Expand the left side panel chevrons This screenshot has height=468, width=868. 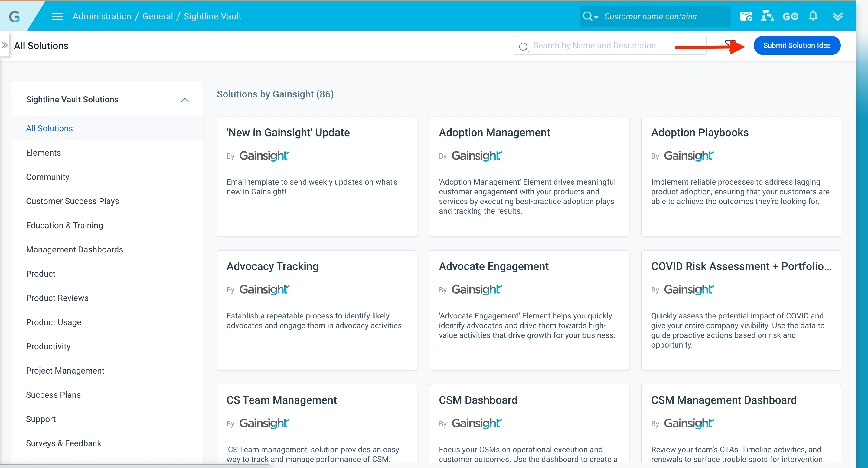coord(4,45)
